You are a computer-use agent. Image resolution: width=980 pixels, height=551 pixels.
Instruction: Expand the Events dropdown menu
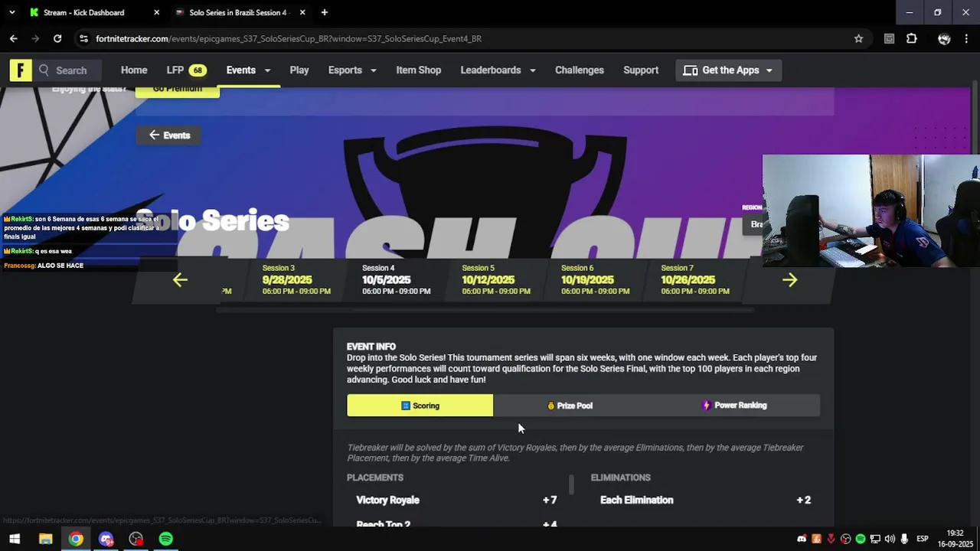click(248, 70)
